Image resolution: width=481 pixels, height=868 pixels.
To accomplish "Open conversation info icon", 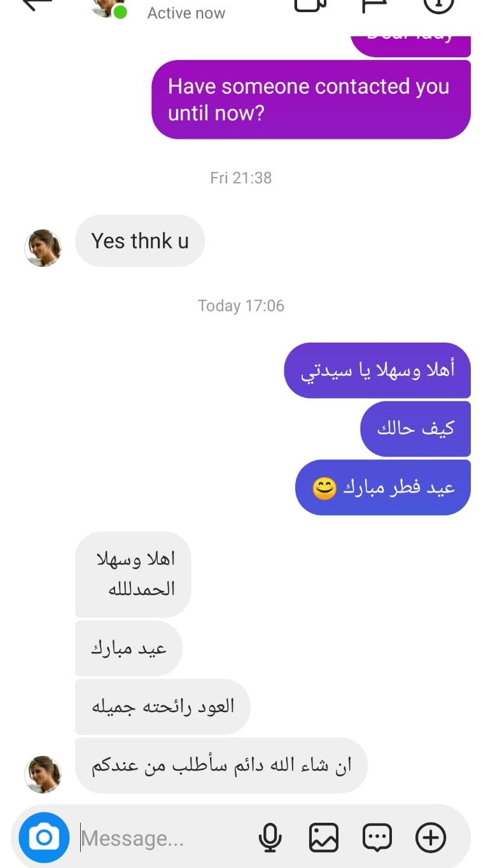I will pyautogui.click(x=439, y=4).
